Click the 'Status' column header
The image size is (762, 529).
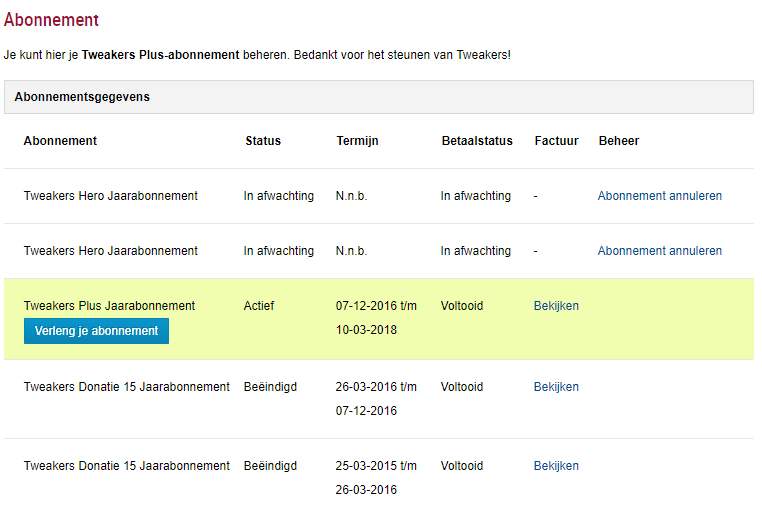tap(263, 141)
